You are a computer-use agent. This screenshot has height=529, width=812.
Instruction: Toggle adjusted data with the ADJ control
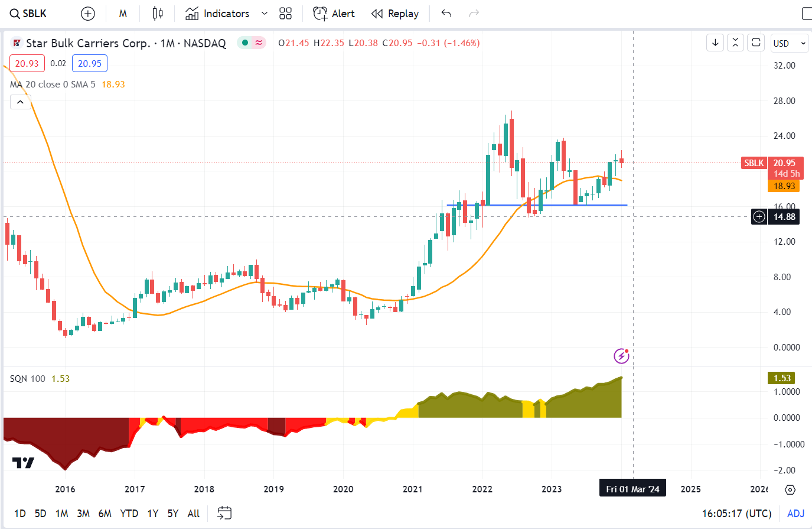[x=797, y=514]
